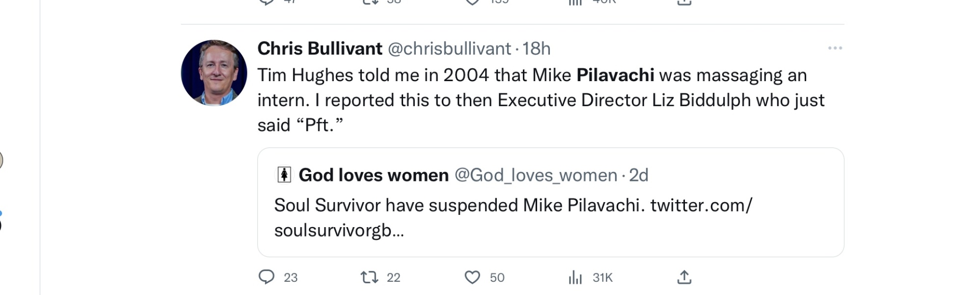
Task: Click the number 23 replies count
Action: point(291,278)
